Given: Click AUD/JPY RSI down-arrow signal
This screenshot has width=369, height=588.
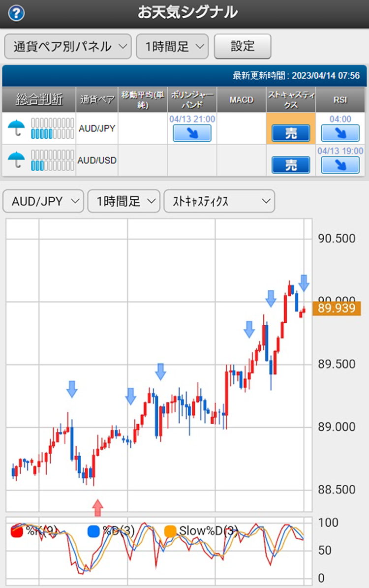Looking at the screenshot, I should point(340,133).
